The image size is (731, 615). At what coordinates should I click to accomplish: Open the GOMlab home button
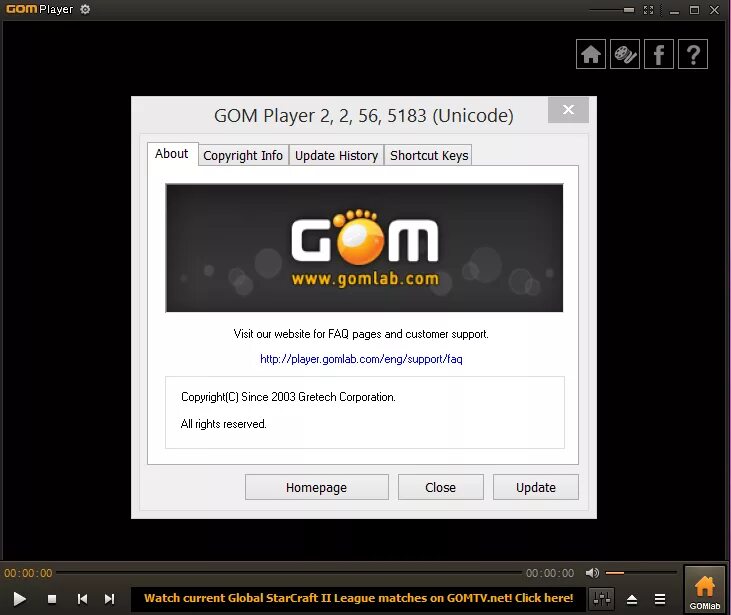coord(704,589)
